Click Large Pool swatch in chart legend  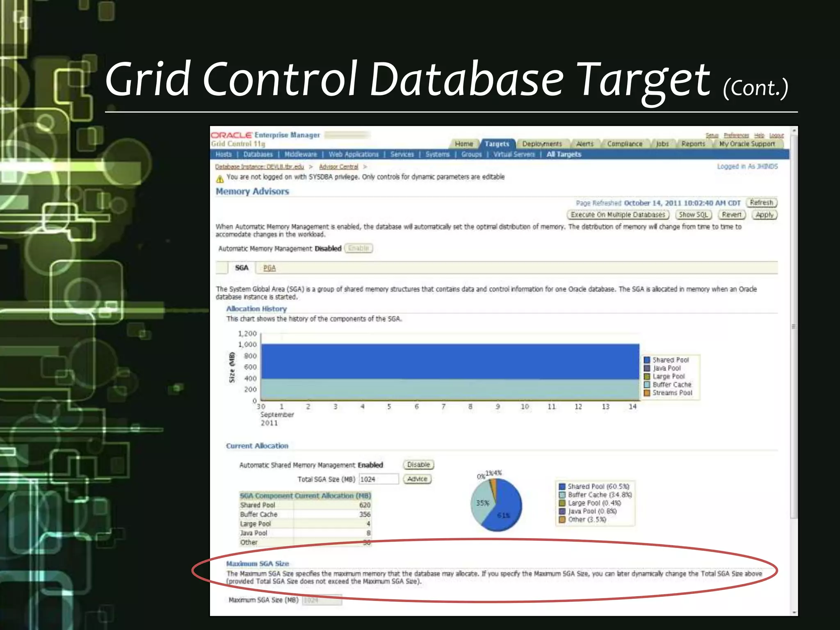(x=647, y=377)
